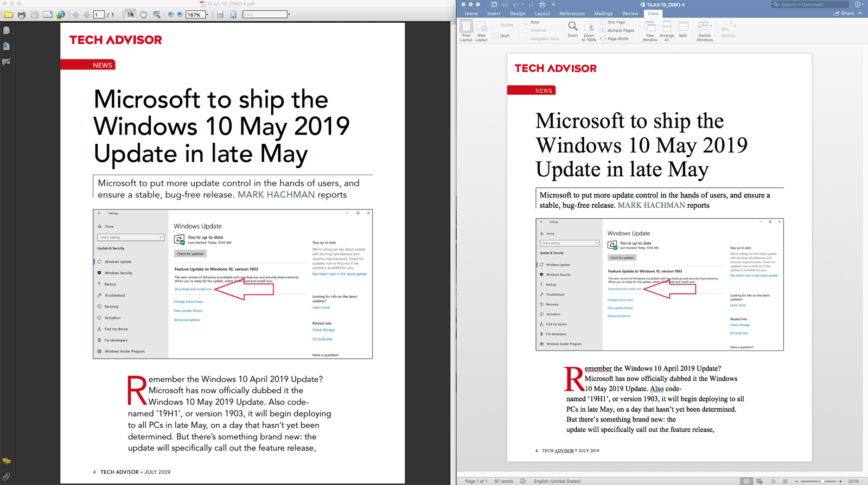868x485 pixels.
Task: Click the Share button
Action: [x=844, y=14]
